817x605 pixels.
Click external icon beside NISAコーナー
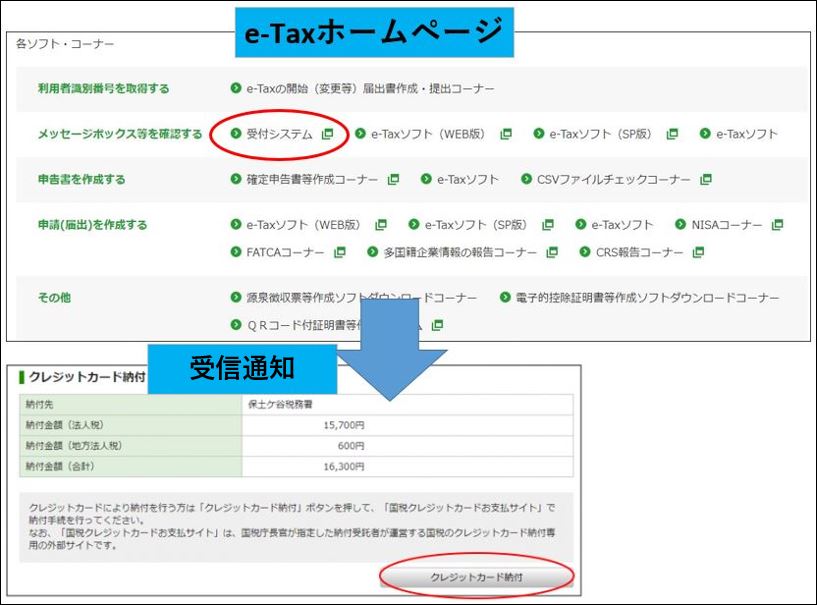(x=777, y=225)
